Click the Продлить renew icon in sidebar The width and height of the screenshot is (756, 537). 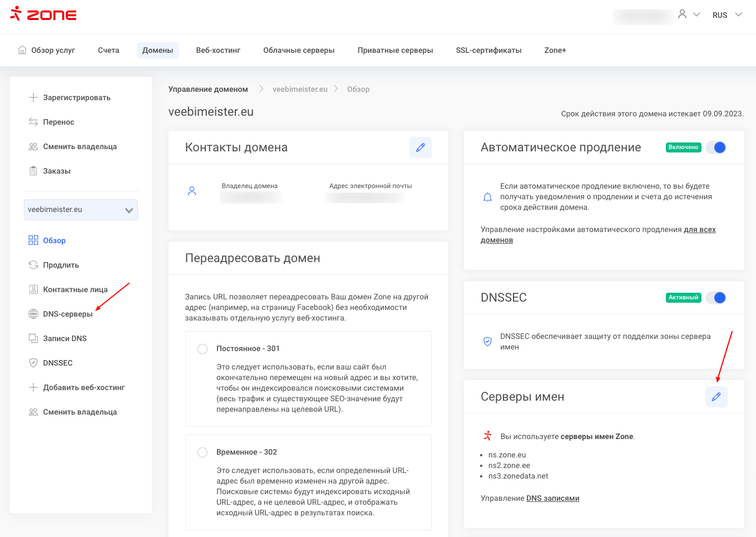point(33,265)
